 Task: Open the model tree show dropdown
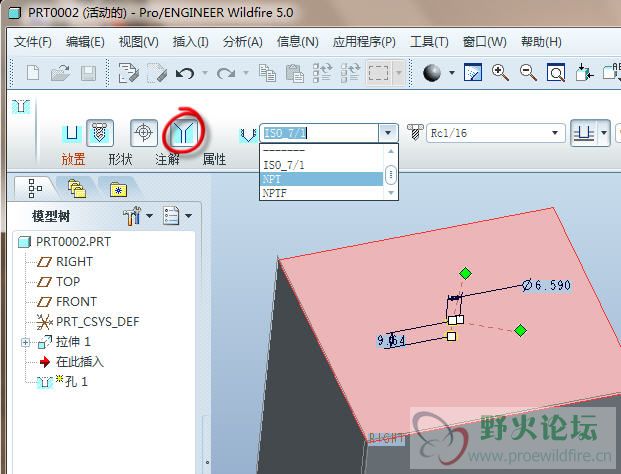tap(177, 216)
